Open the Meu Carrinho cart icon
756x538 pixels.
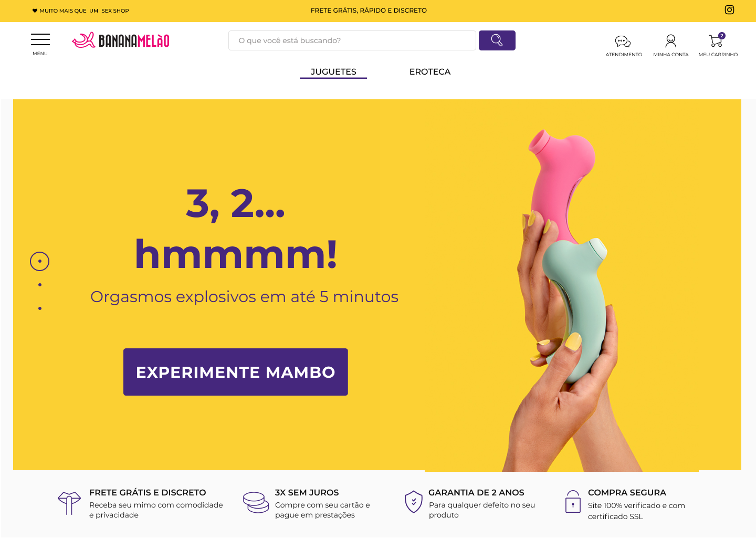717,40
